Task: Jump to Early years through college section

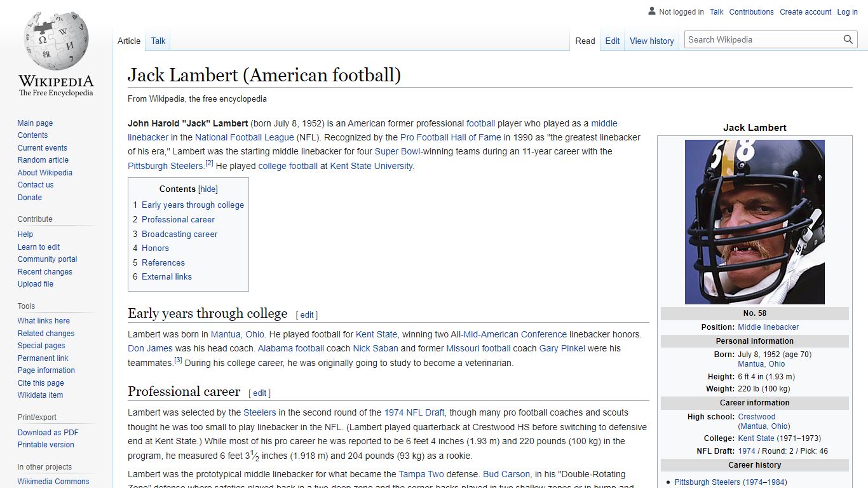Action: tap(193, 205)
